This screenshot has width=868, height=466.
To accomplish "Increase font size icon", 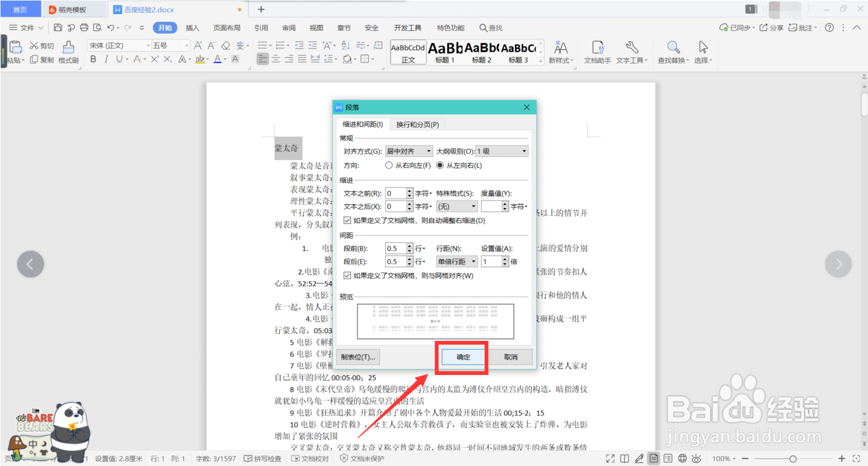I will [198, 46].
